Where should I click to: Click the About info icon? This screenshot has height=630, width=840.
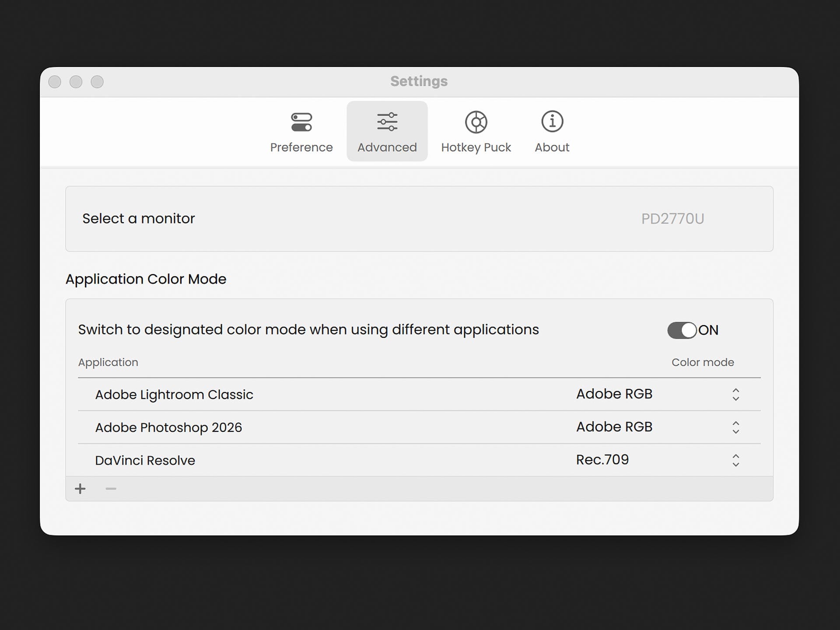[x=552, y=121]
